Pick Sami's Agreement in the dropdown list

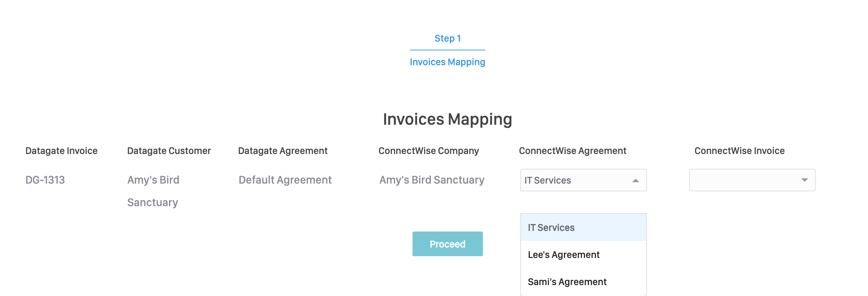point(567,282)
